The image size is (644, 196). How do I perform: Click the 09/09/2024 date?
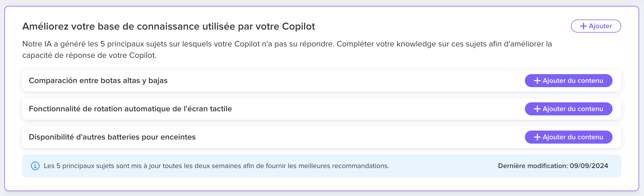(589, 166)
